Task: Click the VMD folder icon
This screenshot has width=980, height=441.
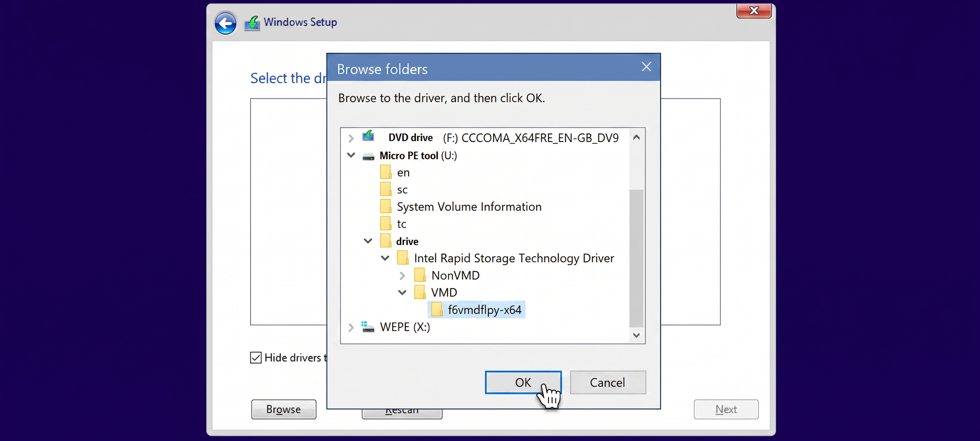Action: point(420,292)
